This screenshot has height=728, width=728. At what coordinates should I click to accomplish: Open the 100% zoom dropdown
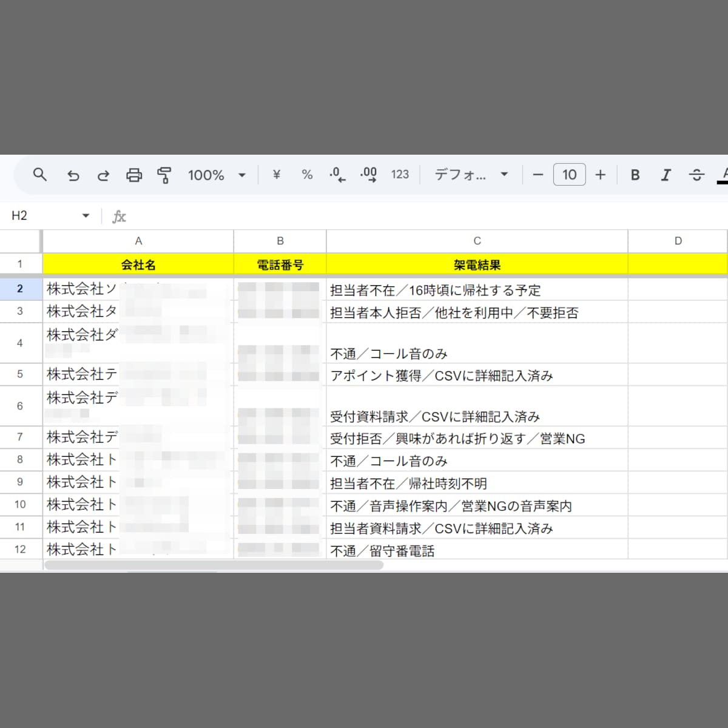(217, 175)
